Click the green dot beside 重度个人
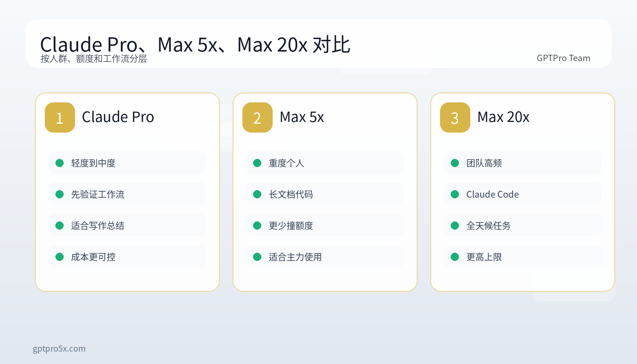The height and width of the screenshot is (364, 637). tap(257, 163)
